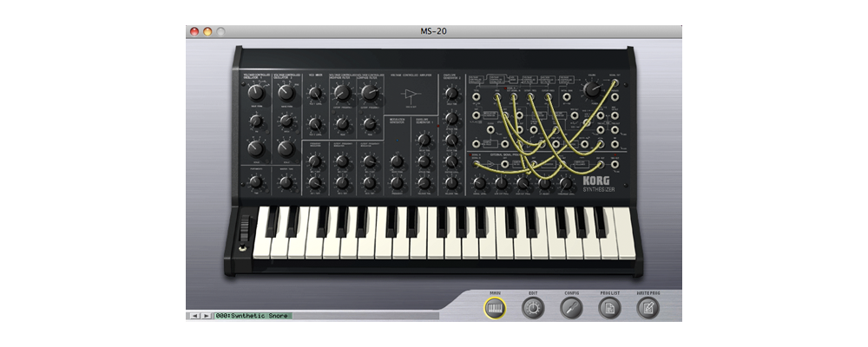Click the momentary button below the control wheel
This screenshot has width=868, height=347.
(243, 248)
